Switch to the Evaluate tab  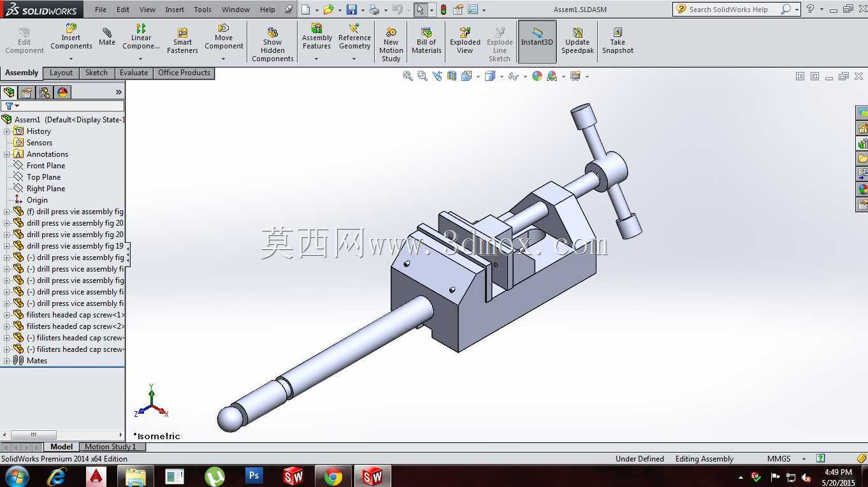tap(134, 73)
